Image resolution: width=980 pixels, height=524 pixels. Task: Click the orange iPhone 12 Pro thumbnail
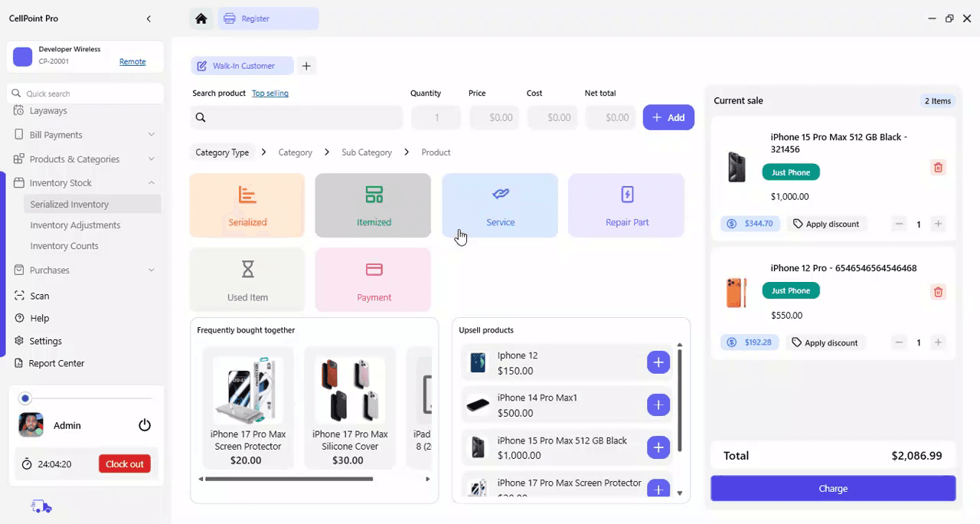(737, 292)
